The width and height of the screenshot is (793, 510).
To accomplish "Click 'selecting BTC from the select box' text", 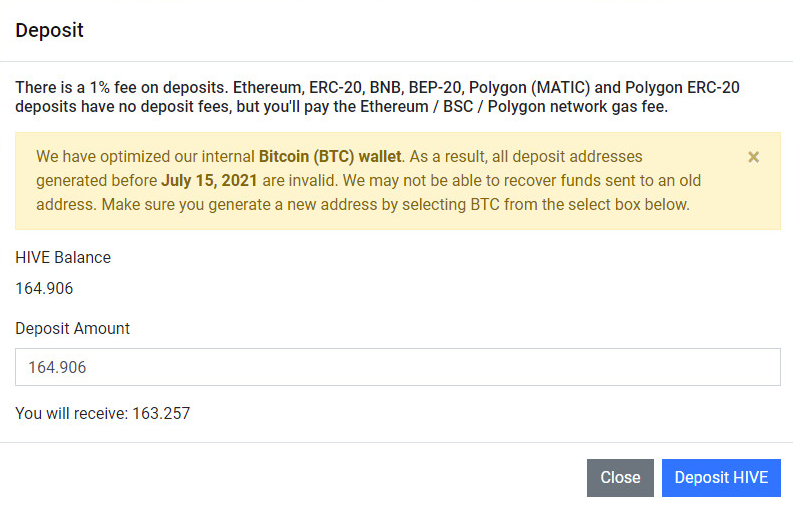I will (560, 205).
